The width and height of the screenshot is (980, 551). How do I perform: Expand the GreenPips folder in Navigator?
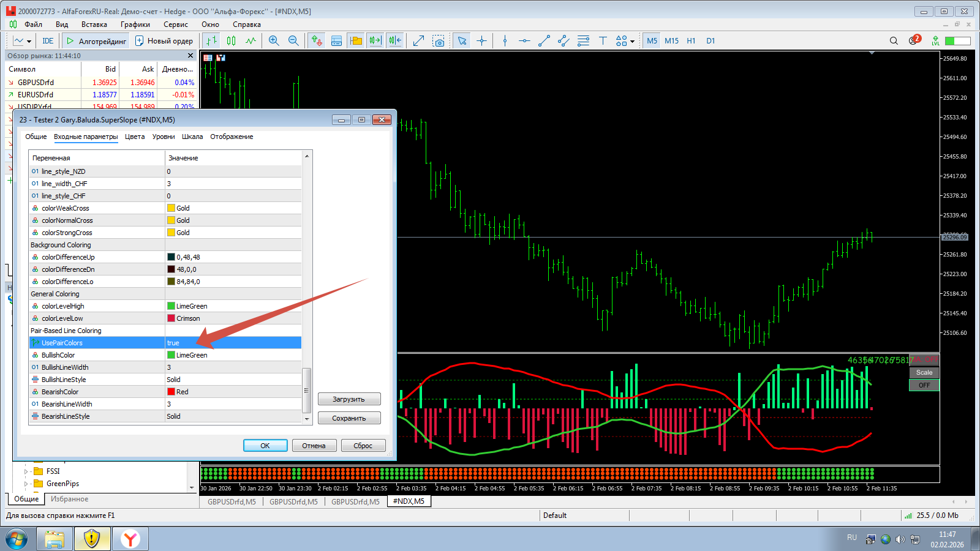coord(26,484)
